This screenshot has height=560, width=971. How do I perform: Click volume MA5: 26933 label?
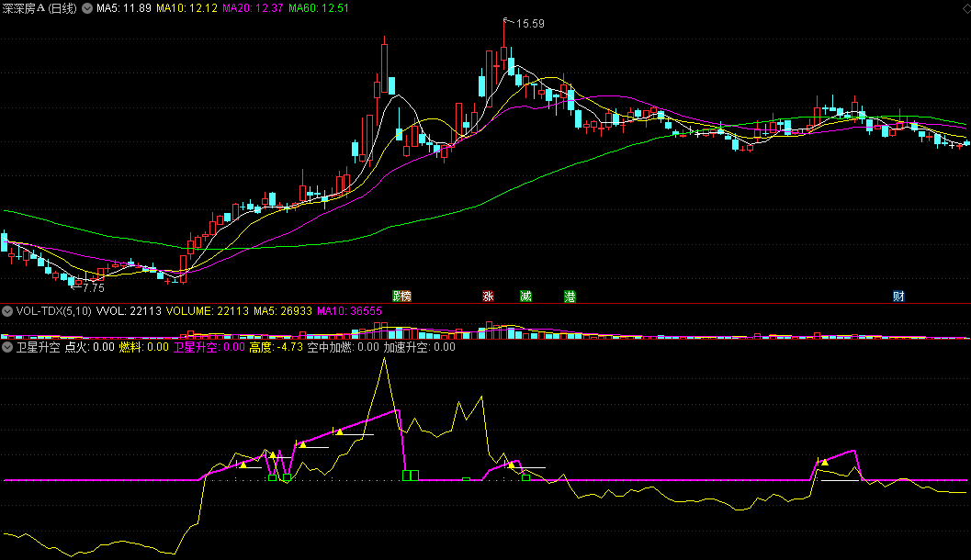(283, 310)
